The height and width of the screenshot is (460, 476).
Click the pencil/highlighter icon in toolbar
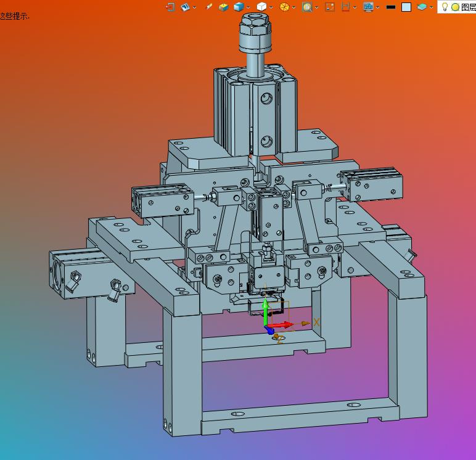(x=209, y=7)
